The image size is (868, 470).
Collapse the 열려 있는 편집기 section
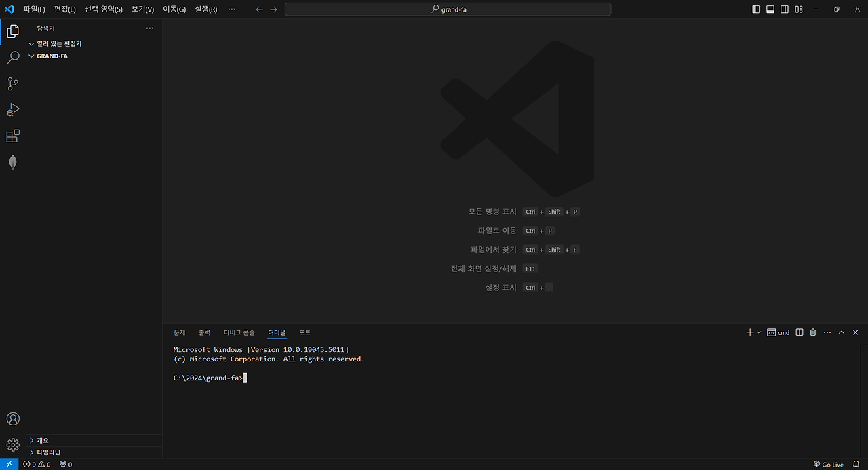[94, 43]
